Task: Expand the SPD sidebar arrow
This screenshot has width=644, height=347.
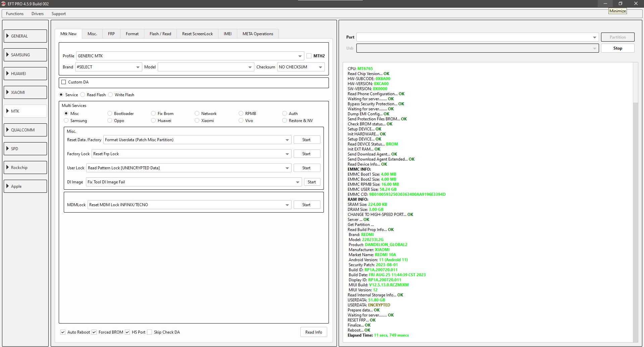Action: (x=7, y=149)
